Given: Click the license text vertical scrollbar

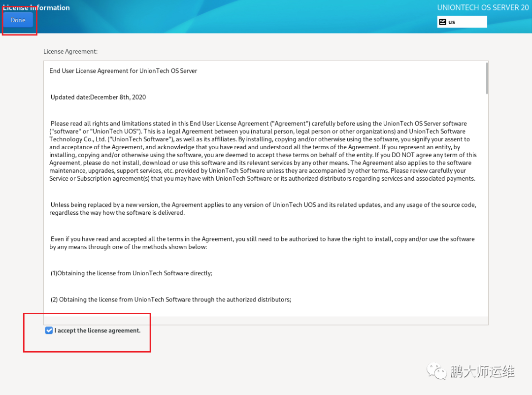Looking at the screenshot, I should (x=487, y=78).
